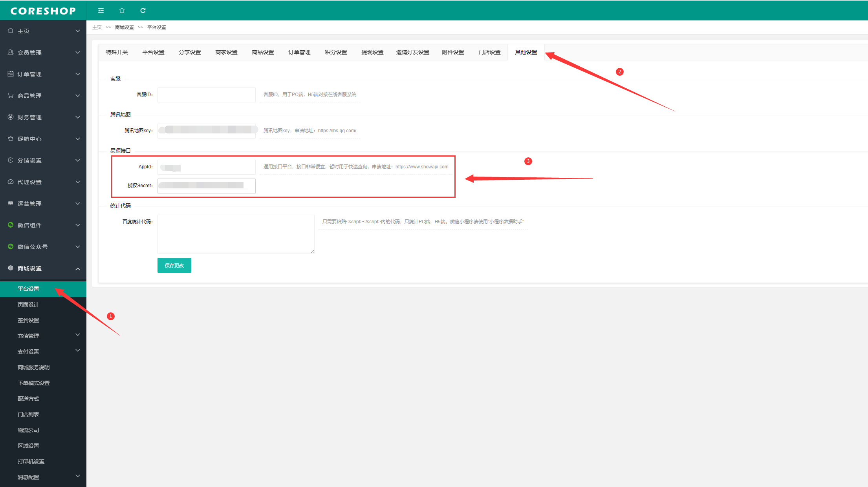
Task: Open 页面设计 in sidebar submenu
Action: pos(28,305)
